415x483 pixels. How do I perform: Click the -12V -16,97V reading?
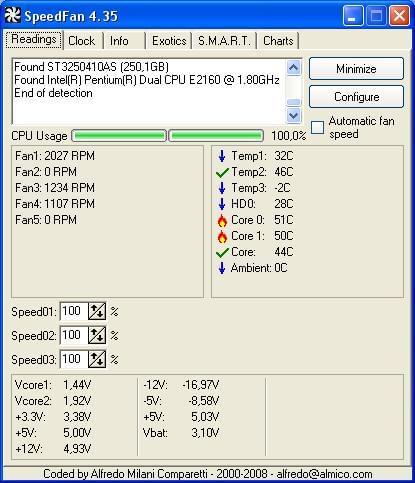tap(181, 385)
